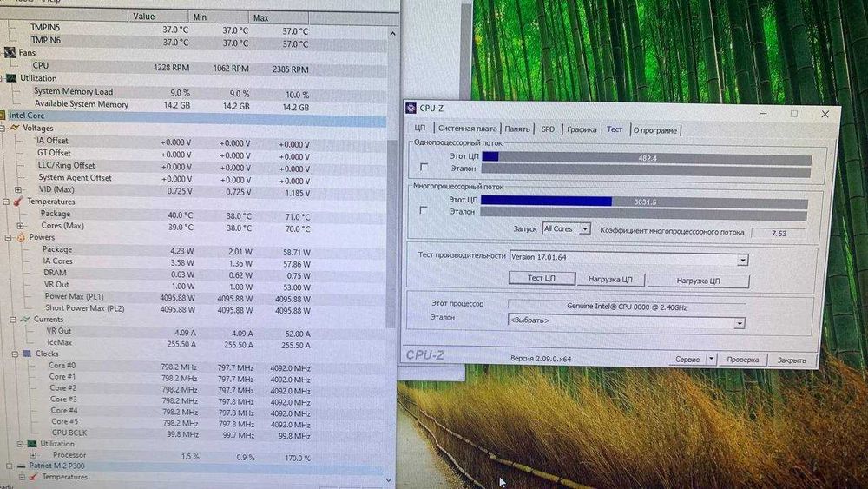This screenshot has height=489, width=868.
Task: Click the HWMonitor vertical scrollbar down arrow
Action: pos(389,480)
